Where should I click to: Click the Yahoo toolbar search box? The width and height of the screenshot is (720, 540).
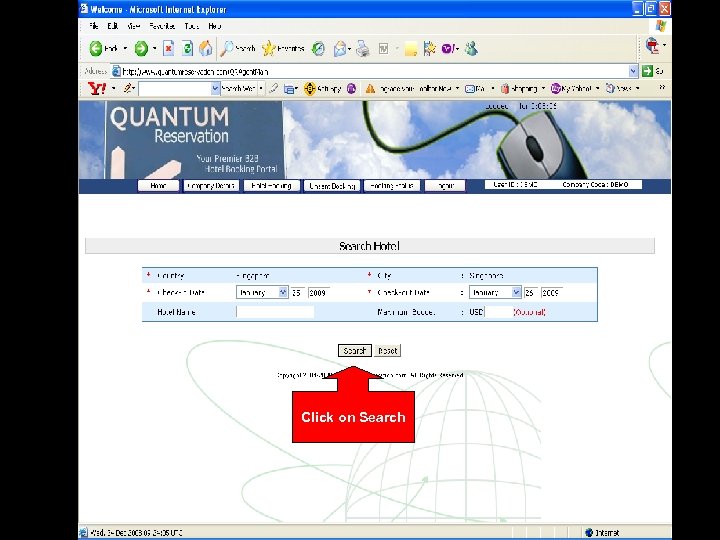[175, 89]
